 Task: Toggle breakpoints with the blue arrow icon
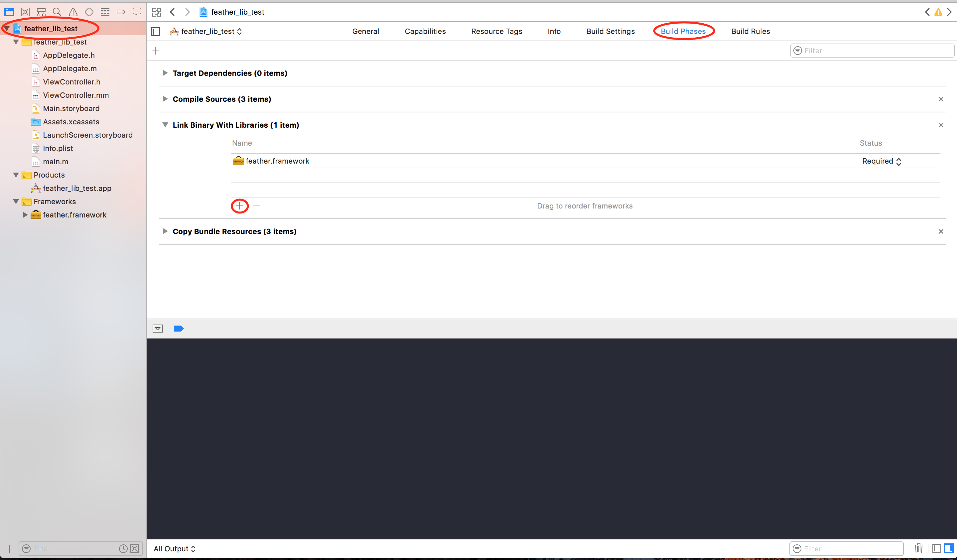(x=179, y=329)
